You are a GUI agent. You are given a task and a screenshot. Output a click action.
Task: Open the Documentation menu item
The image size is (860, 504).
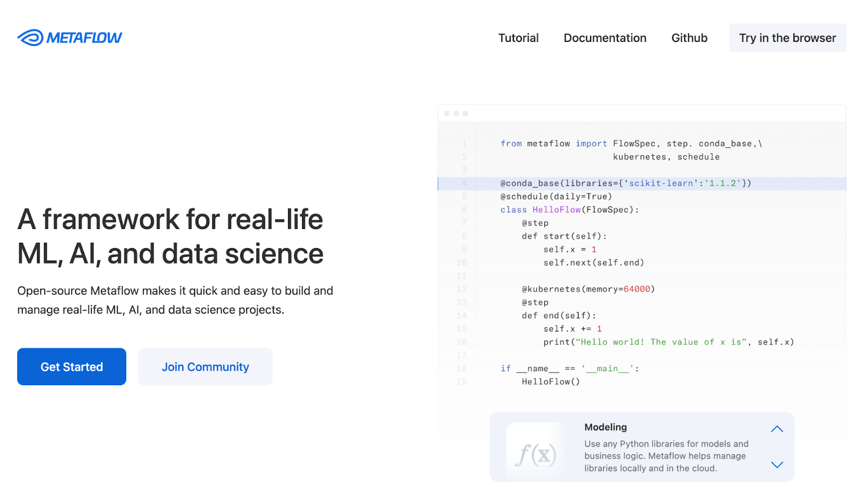click(605, 38)
